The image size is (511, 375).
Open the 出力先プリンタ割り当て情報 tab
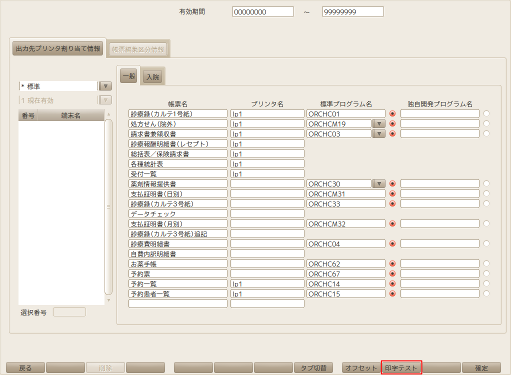58,49
